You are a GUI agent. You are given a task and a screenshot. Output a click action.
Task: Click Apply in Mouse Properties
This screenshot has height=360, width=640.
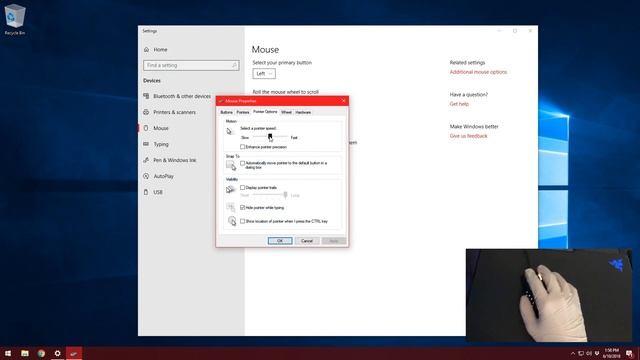point(333,241)
